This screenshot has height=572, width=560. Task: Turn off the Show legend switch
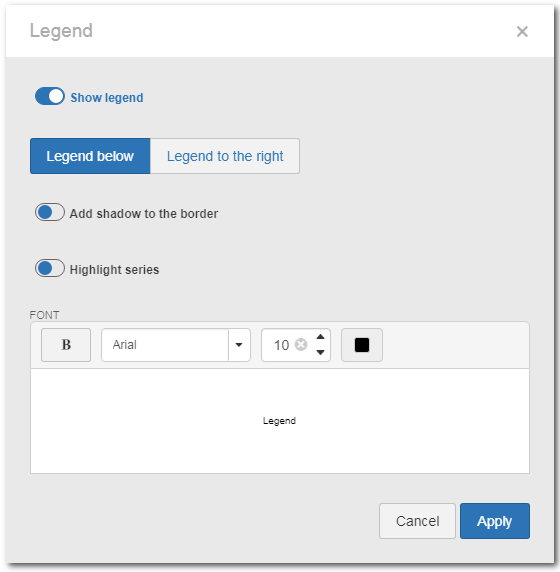pyautogui.click(x=50, y=96)
